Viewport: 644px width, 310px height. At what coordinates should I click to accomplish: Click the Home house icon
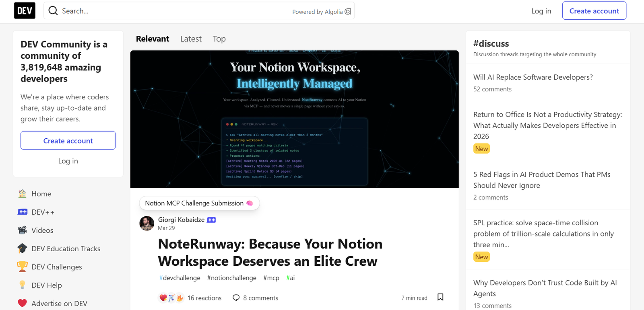click(x=23, y=193)
